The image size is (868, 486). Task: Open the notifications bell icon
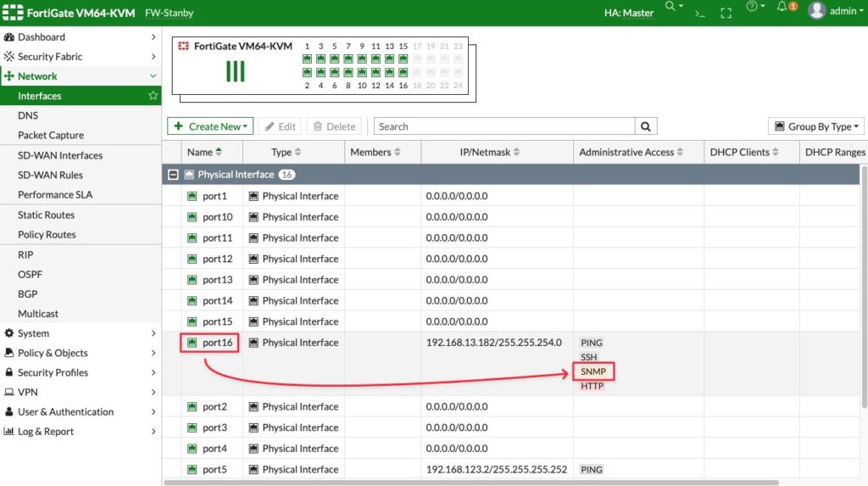[782, 6]
